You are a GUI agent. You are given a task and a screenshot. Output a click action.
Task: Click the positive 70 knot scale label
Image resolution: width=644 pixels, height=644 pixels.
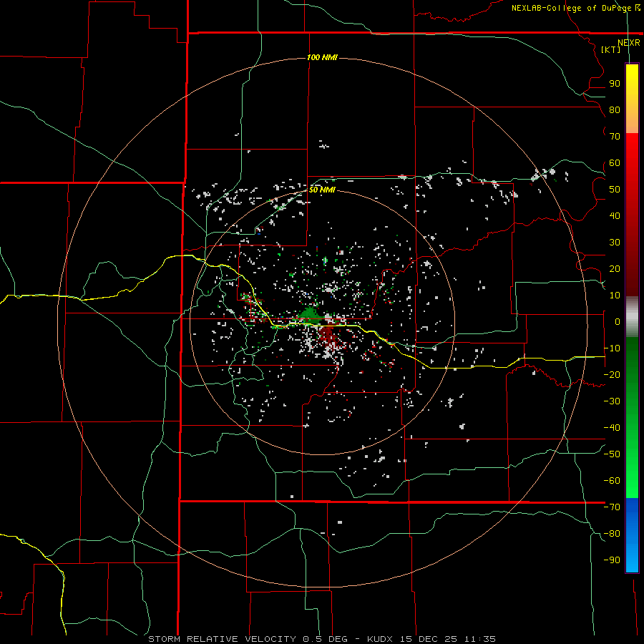615,137
